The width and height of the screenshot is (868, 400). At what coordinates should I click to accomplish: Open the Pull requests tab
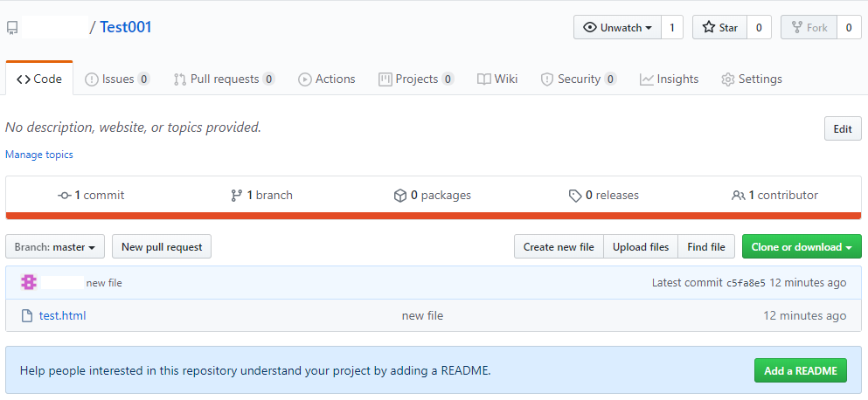coord(224,79)
